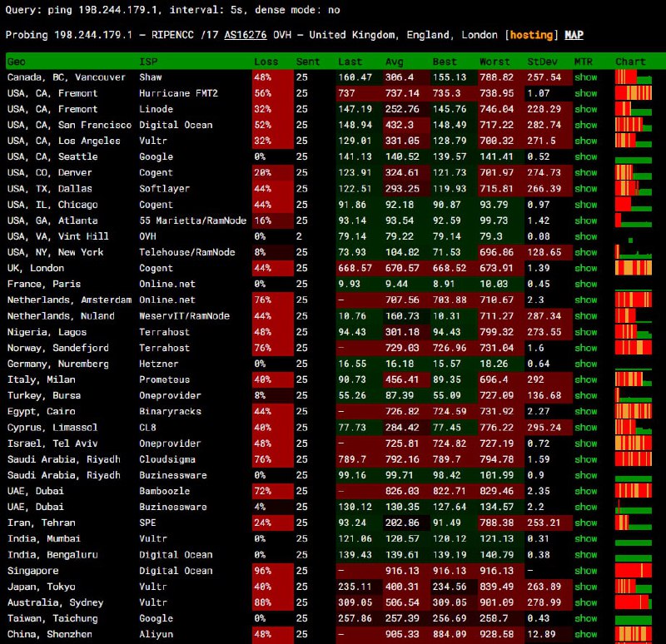Show MTR for Los Angeles Vultr
This screenshot has width=666, height=644.
[x=585, y=141]
